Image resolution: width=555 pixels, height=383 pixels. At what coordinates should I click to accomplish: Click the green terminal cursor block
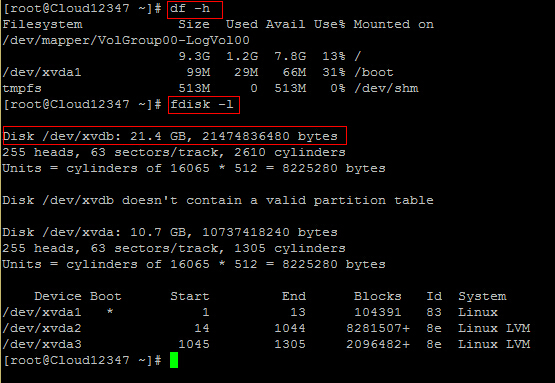[174, 360]
